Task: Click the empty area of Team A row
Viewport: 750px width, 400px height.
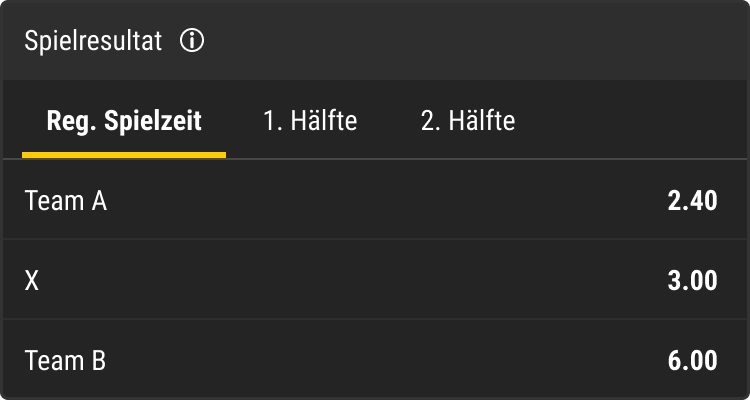Action: 383,200
